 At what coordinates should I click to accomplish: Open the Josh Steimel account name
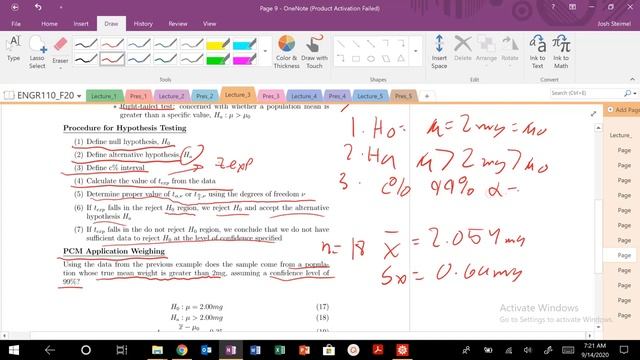click(x=614, y=24)
